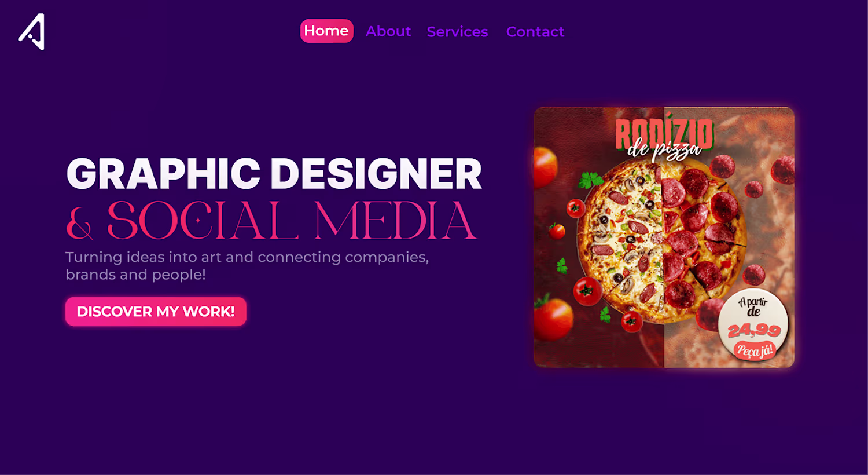Click the pink ampersand symbol
The image size is (868, 475).
coord(80,223)
